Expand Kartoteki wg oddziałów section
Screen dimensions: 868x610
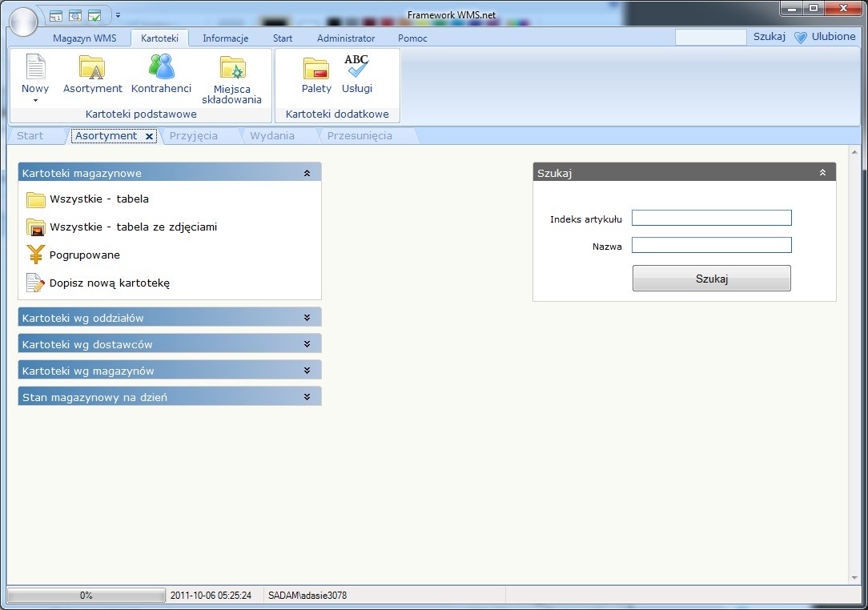[307, 318]
